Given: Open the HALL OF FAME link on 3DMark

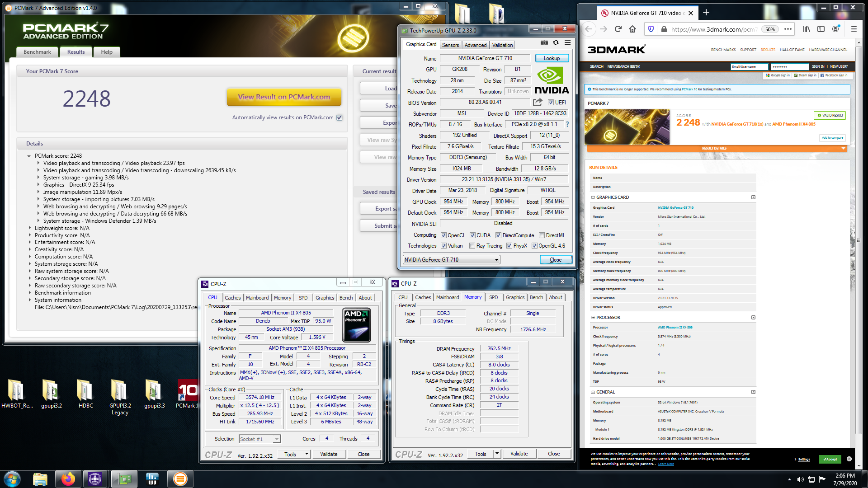Looking at the screenshot, I should pyautogui.click(x=792, y=50).
